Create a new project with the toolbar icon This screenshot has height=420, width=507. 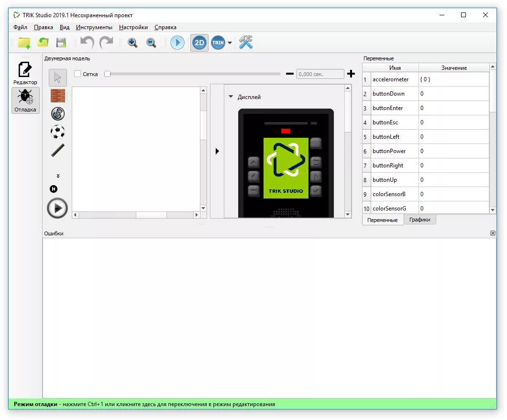tap(24, 43)
